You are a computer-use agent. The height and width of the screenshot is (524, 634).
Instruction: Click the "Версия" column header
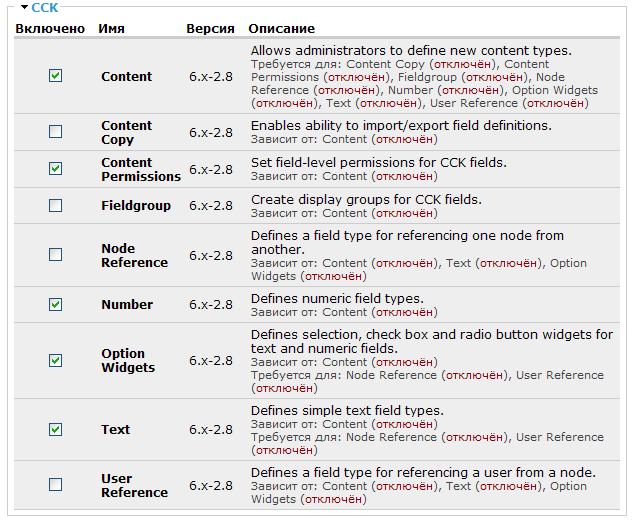click(x=210, y=29)
